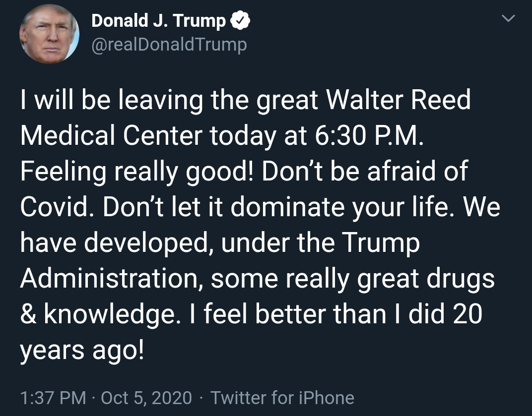Click Donald J. Trump's profile picture
Viewport: 532px width, 416px height.
tap(50, 34)
